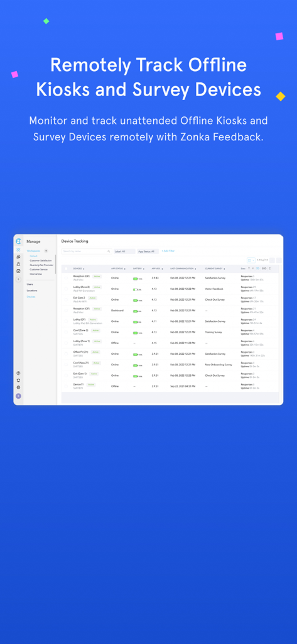Select the Customer Service workspace
Viewport: 297px width, 644px height.
coord(38,269)
